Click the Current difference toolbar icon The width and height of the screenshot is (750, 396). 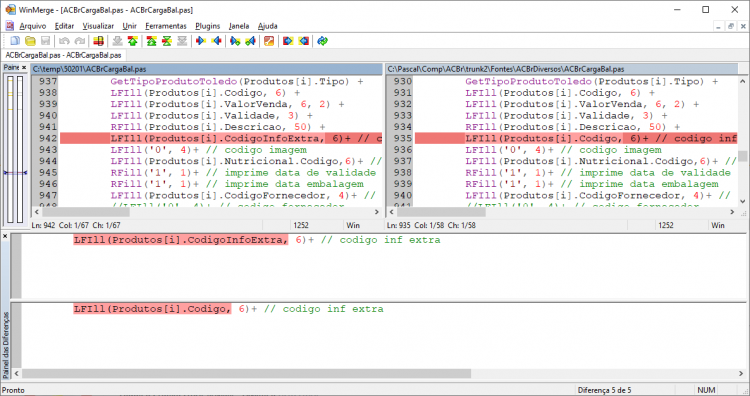click(x=166, y=41)
